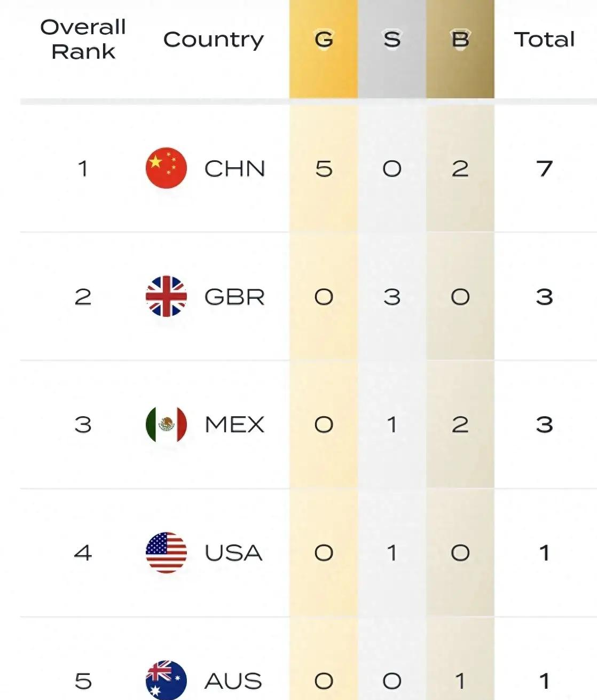This screenshot has width=597, height=700.
Task: Click Mexico's bronze medal count 2
Action: pos(460,425)
